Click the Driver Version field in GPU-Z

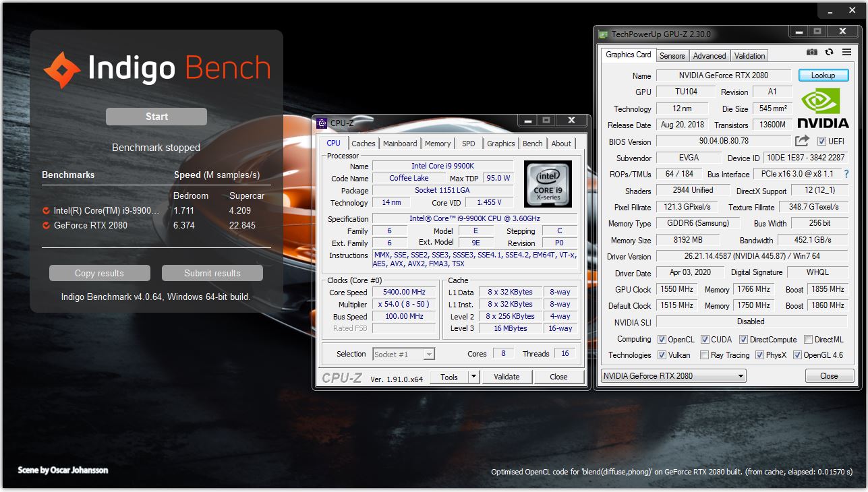pos(752,256)
